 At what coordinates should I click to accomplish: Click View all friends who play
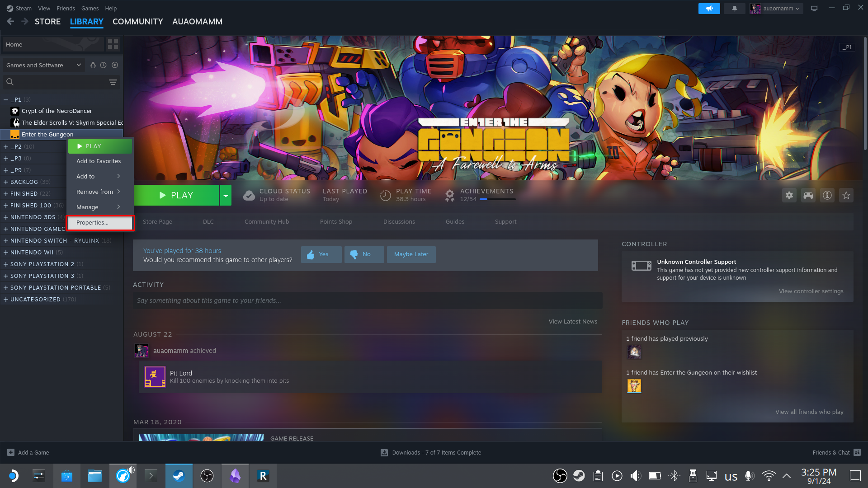tap(809, 412)
